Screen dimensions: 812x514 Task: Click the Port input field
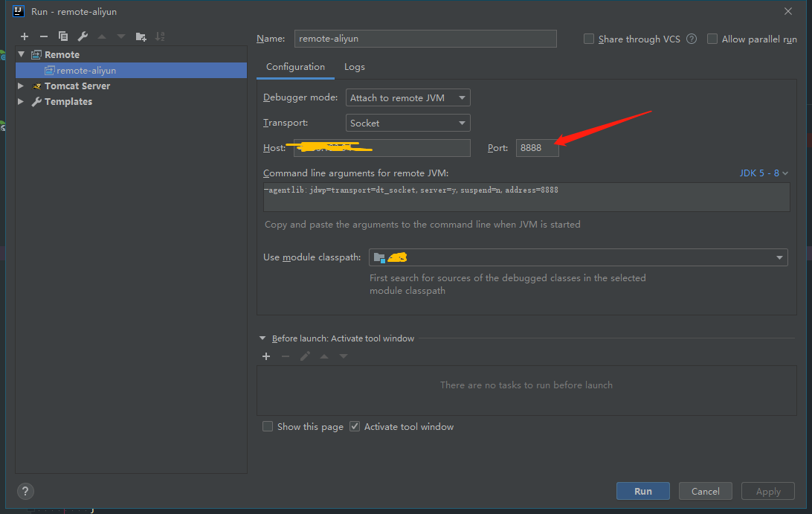click(537, 148)
